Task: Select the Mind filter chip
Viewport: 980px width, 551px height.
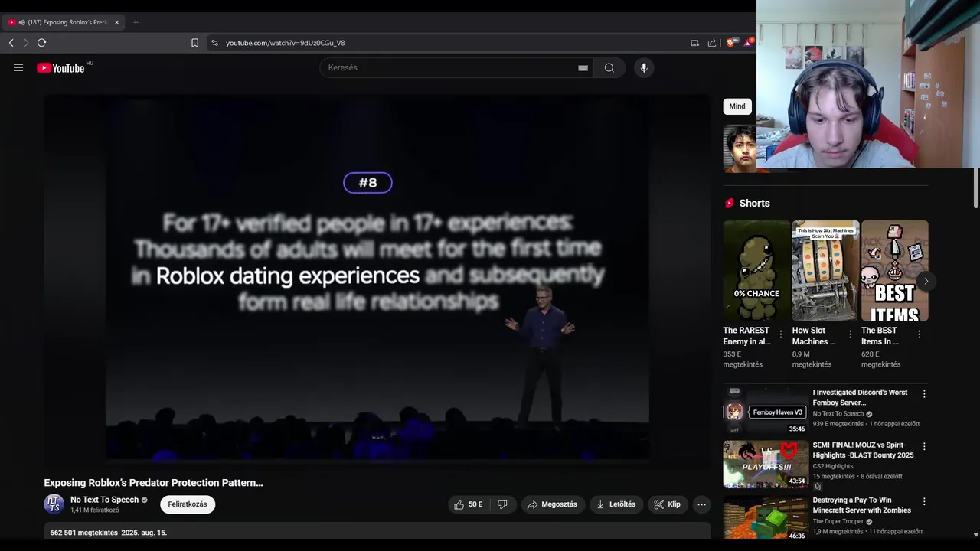Action: click(737, 106)
